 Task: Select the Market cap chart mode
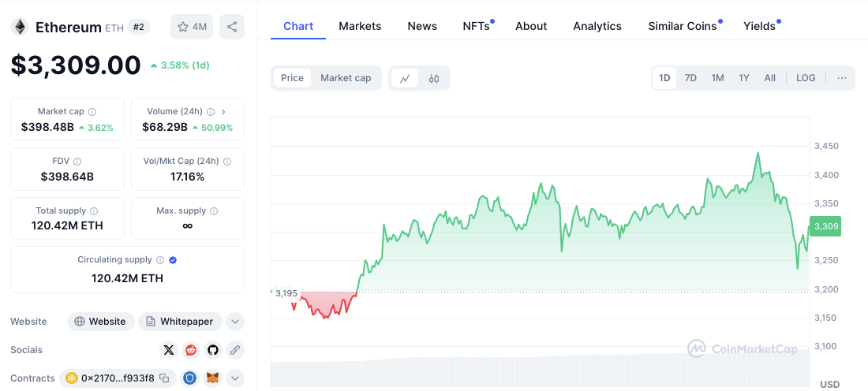(x=346, y=78)
